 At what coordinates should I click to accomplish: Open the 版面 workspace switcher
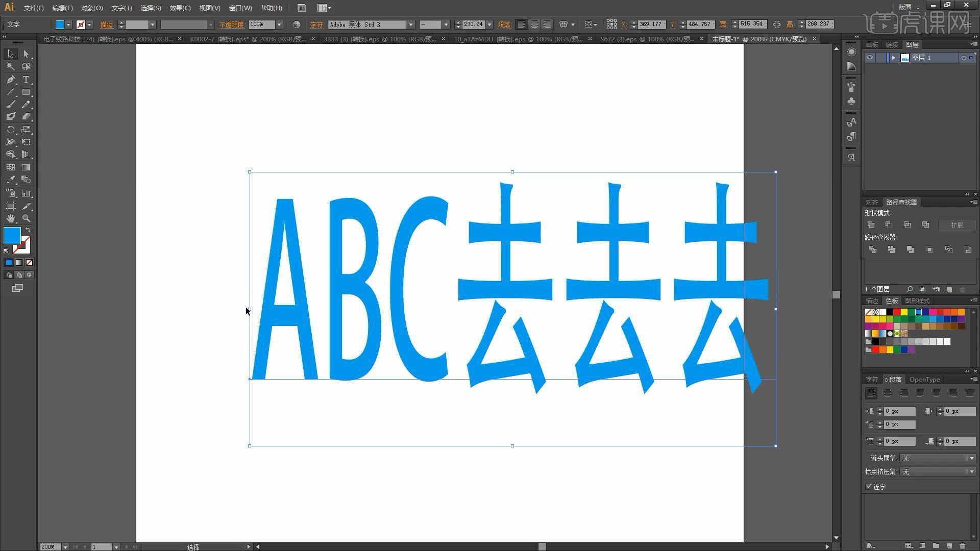[x=909, y=7]
